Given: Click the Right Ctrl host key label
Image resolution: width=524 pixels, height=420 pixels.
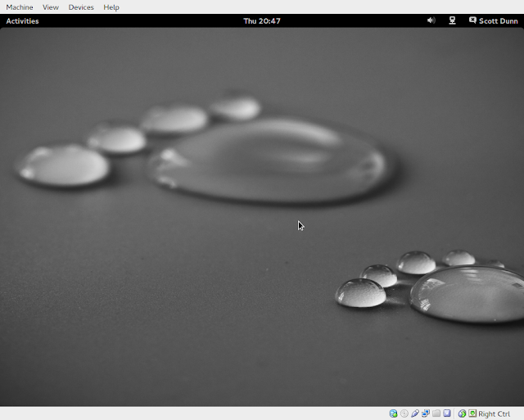Looking at the screenshot, I should coord(495,413).
